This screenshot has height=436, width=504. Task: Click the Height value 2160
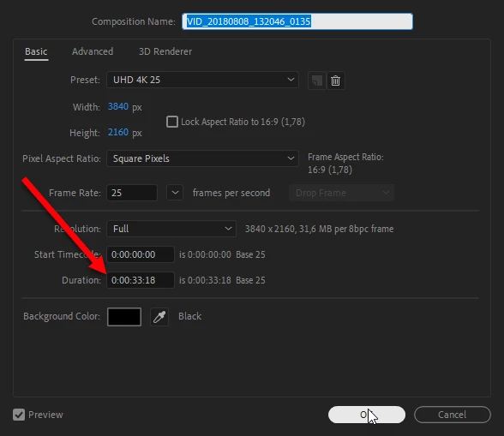point(118,132)
